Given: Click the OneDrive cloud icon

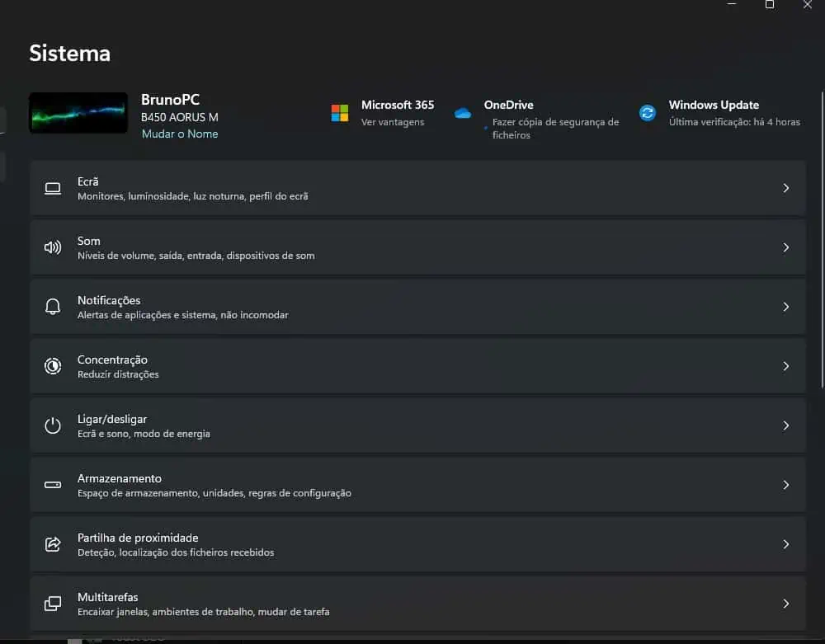Looking at the screenshot, I should coord(463,113).
